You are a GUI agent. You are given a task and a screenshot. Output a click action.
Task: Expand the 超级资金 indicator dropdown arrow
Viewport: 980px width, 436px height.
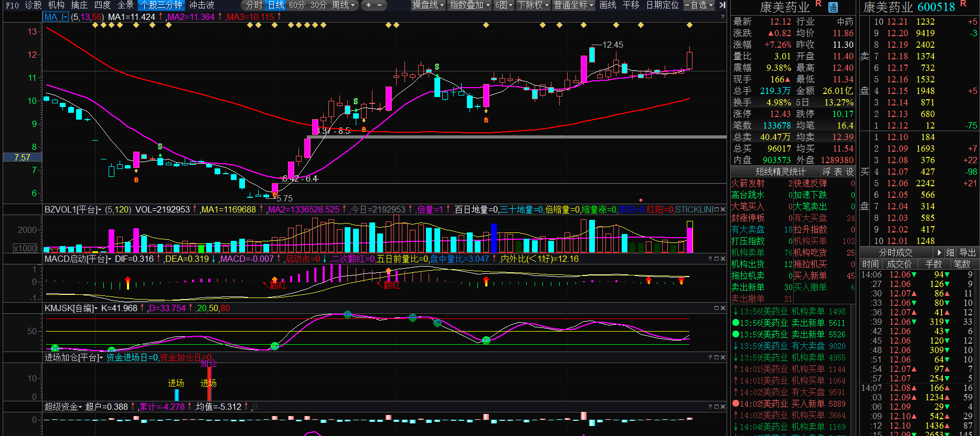[x=80, y=407]
